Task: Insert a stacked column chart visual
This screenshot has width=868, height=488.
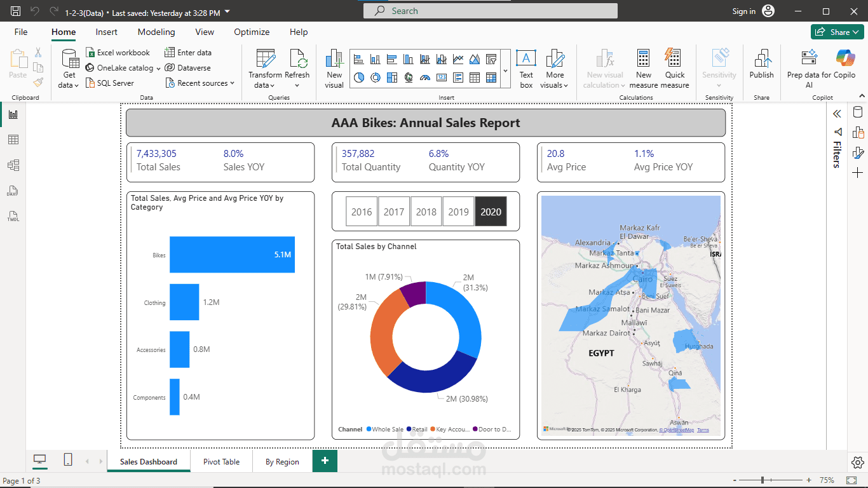Action: [375, 59]
